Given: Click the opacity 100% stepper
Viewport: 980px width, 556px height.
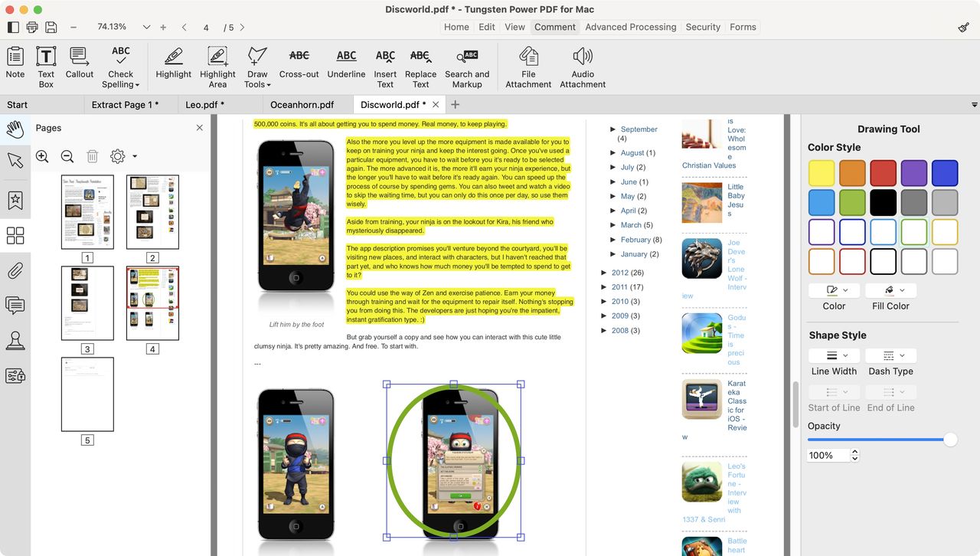Looking at the screenshot, I should click(854, 455).
